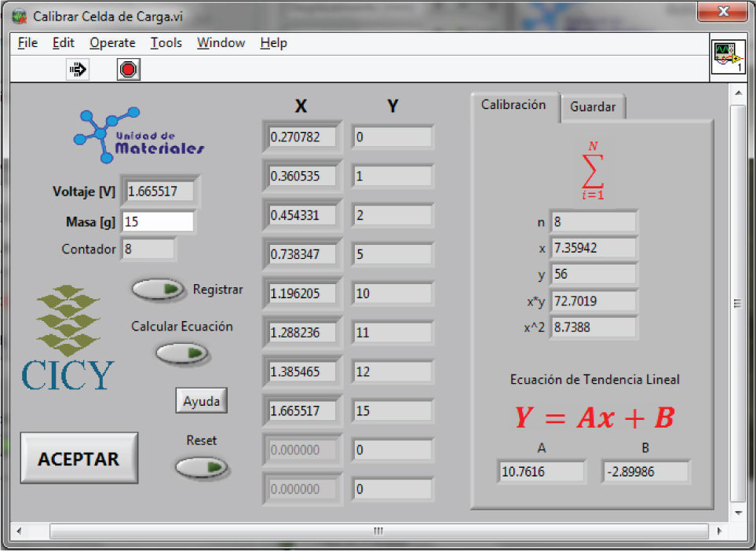Click the horizontal scrollbar right arrow
756x551 pixels.
tap(720, 531)
